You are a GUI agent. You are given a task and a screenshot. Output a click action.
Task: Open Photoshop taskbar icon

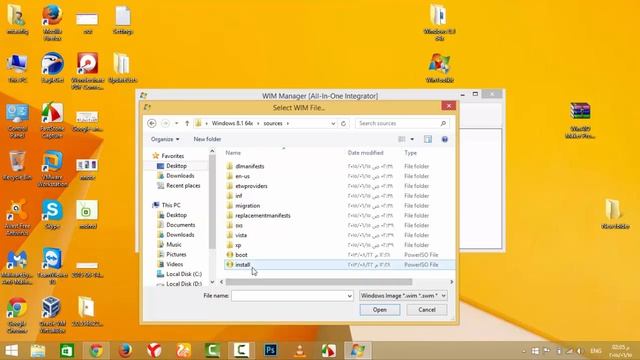point(271,350)
